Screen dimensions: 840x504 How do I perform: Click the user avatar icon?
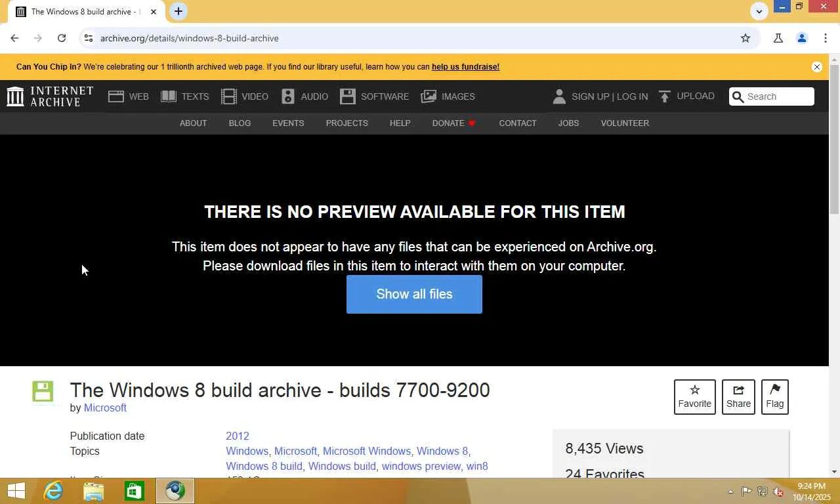[x=559, y=96]
